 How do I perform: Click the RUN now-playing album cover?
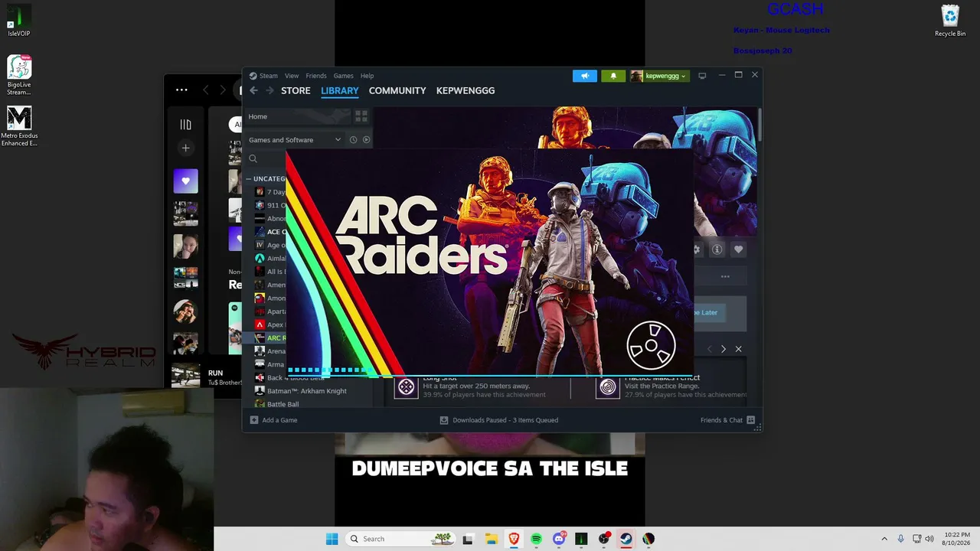[186, 376]
